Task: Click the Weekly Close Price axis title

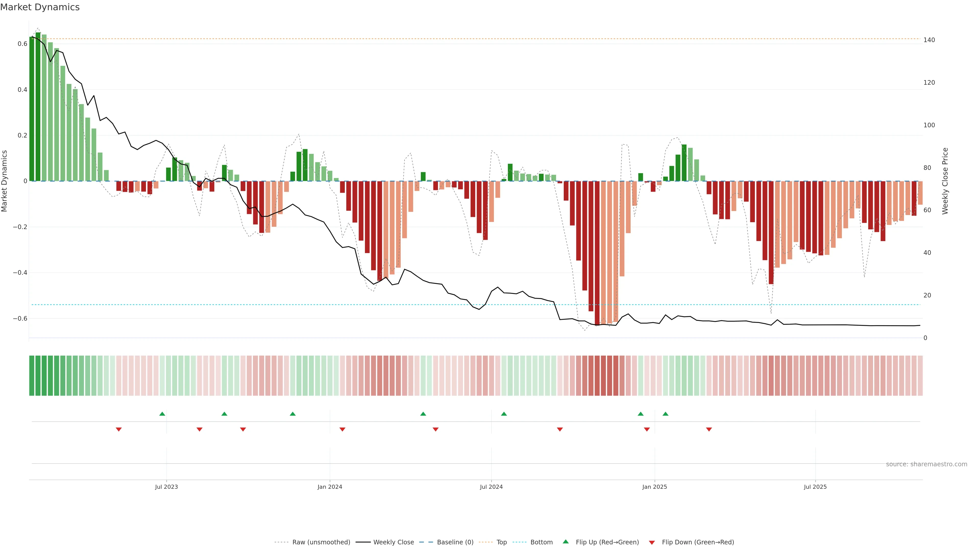Action: (x=945, y=181)
